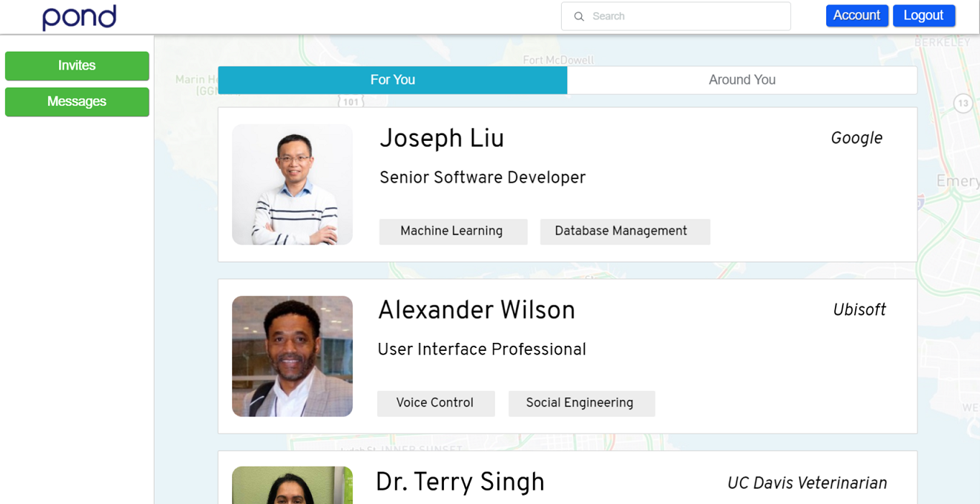Click the name Alexander Wilson
Viewport: 980px width, 504px height.
coord(476,311)
